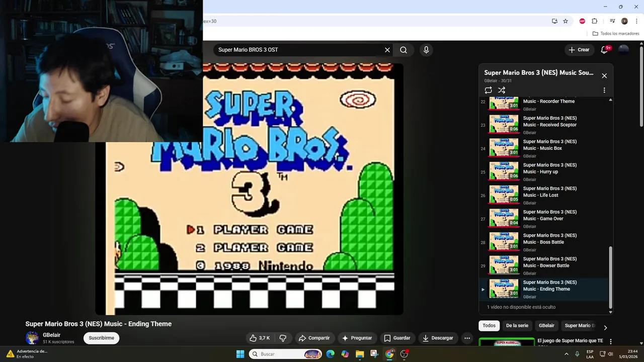This screenshot has width=644, height=362.
Task: Play playlist item Music Box
Action: 544,148
